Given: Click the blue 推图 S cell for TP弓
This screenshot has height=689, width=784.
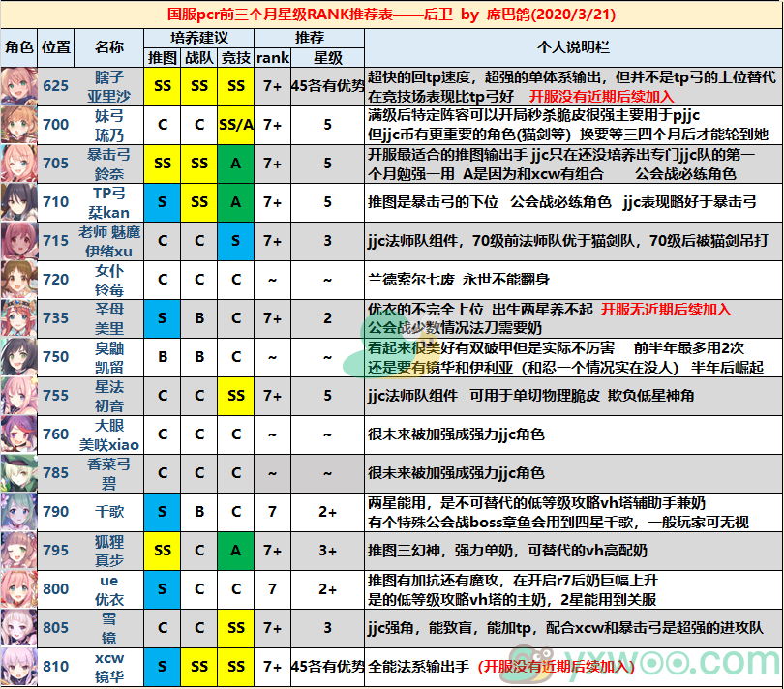Looking at the screenshot, I should (x=162, y=202).
